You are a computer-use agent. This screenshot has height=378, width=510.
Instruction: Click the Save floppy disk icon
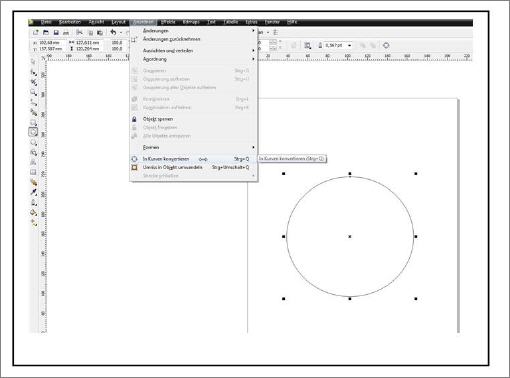pyautogui.click(x=56, y=32)
